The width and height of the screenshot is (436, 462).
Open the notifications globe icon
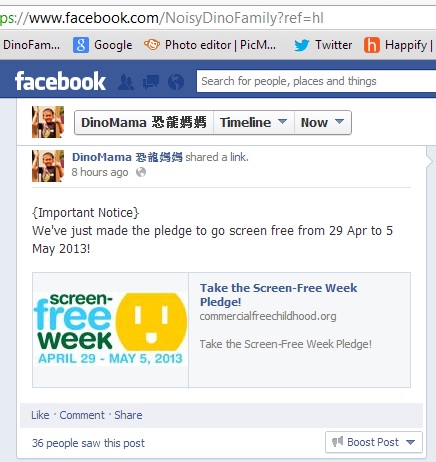176,82
